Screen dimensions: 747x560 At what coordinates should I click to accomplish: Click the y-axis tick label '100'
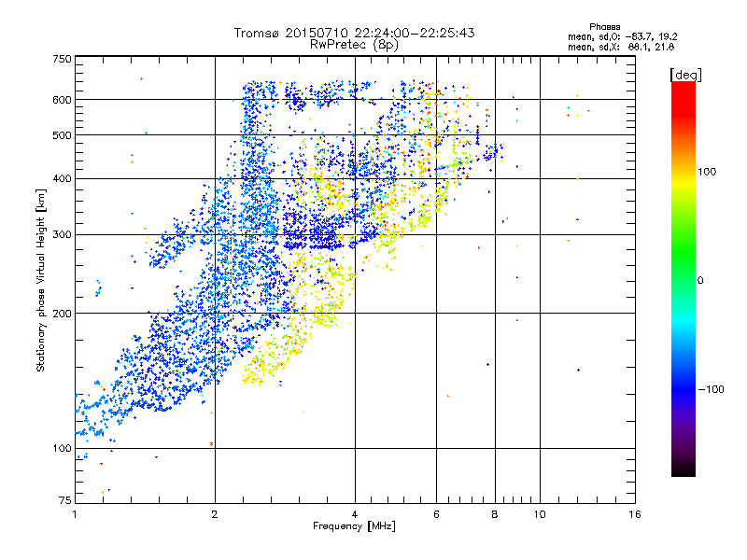click(62, 449)
